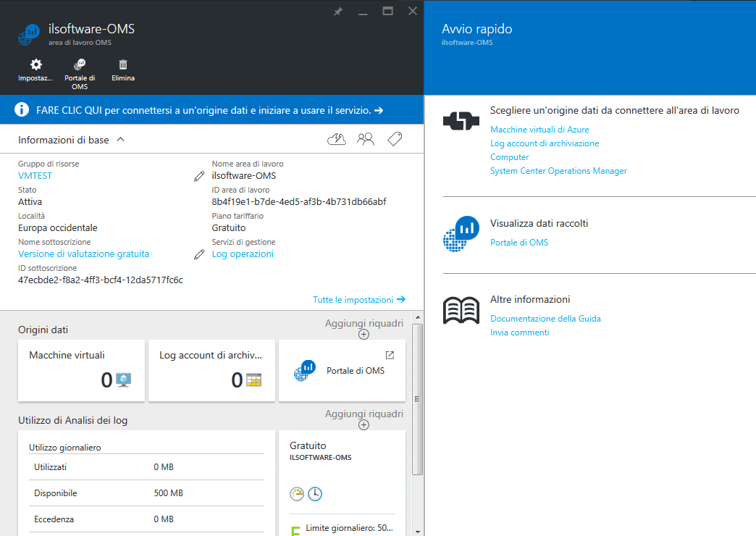
Task: Click the data source connector plug icon
Action: [461, 121]
